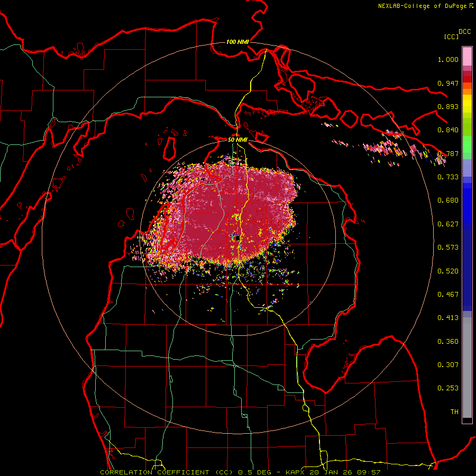Click the 0.627 legend value
This screenshot has width=476, height=476.
(448, 224)
